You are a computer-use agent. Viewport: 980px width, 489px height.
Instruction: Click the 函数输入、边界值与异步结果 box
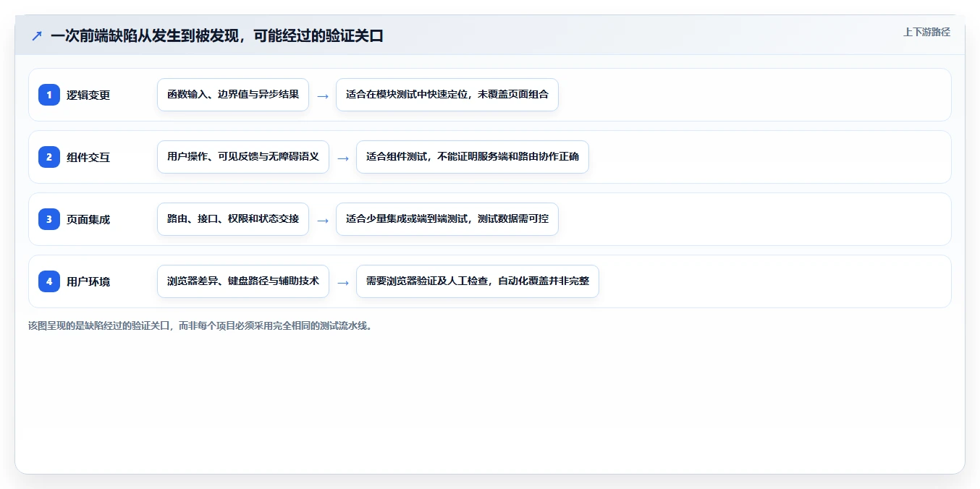pos(233,95)
